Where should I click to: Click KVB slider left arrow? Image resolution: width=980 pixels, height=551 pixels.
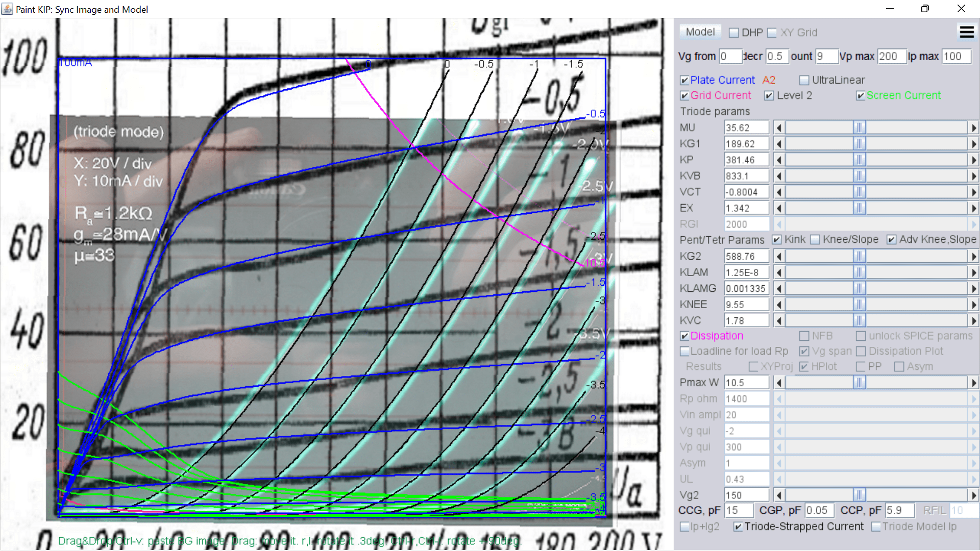coord(779,176)
